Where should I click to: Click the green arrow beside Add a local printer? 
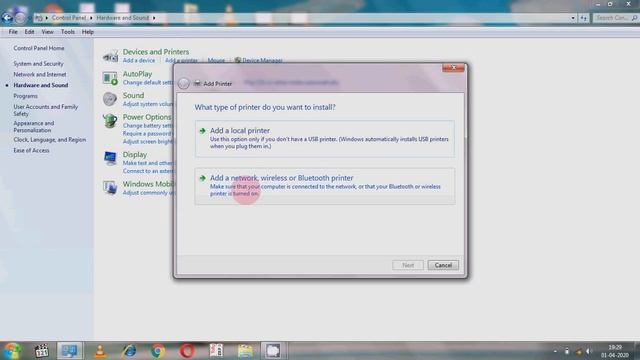(202, 131)
